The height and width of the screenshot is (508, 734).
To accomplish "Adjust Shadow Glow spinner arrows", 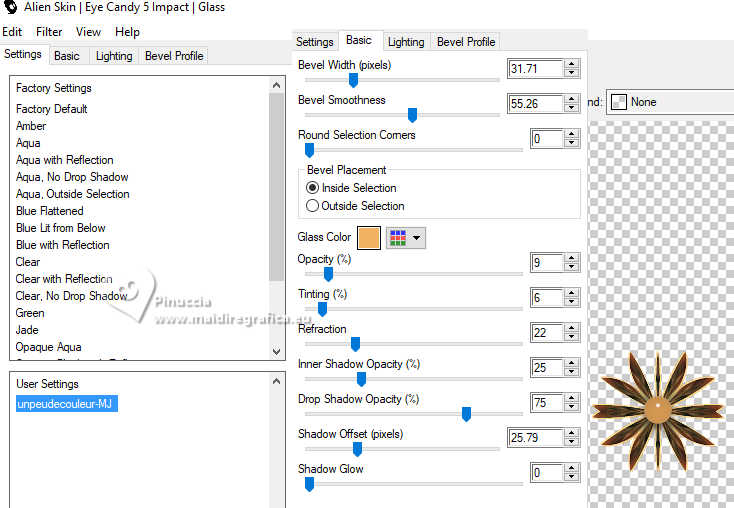I will tap(571, 472).
